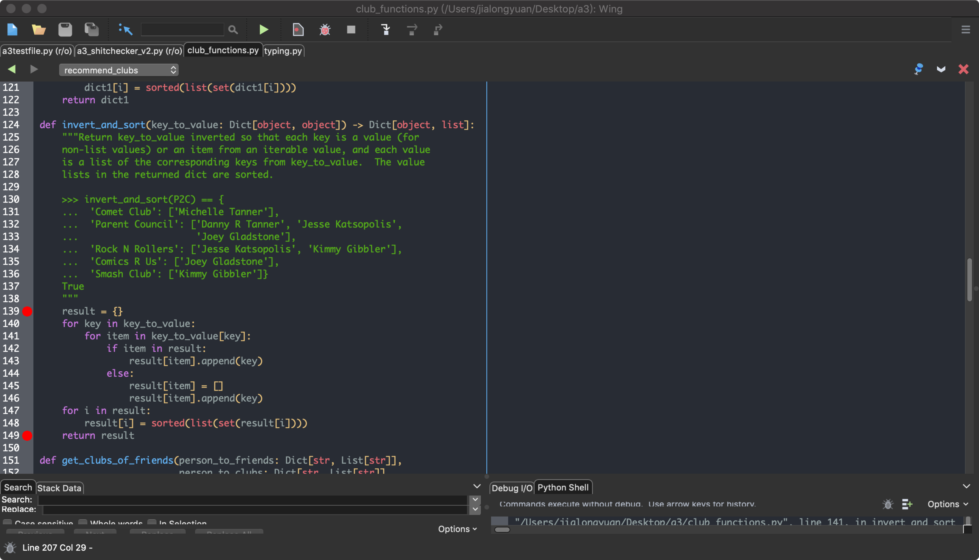
Task: Click the get_clubs_of_friends function name on line 151
Action: (118, 460)
